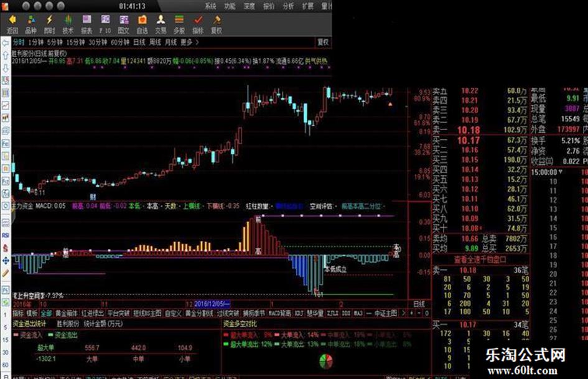This screenshot has height=379, width=588.
Task: Open the 功能 menu
Action: (x=230, y=6)
